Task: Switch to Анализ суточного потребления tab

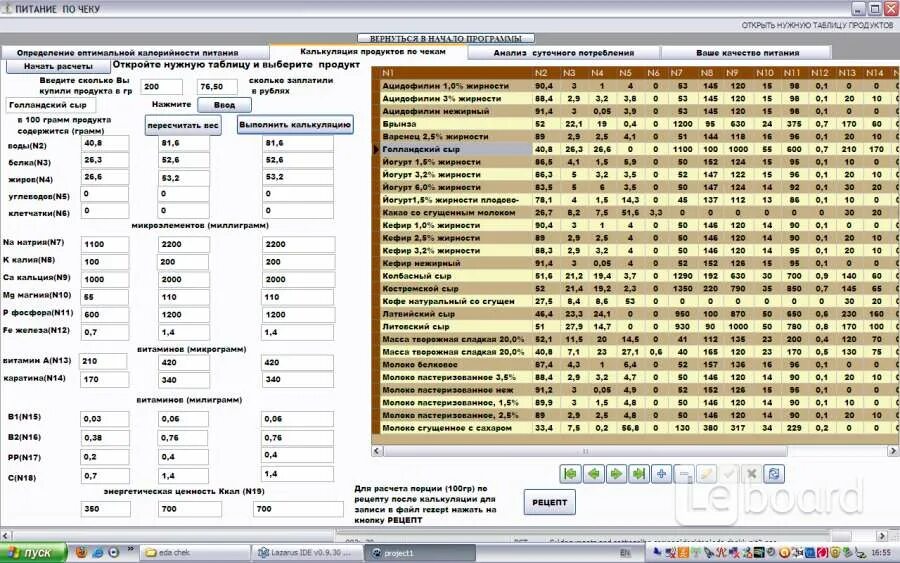Action: click(x=564, y=53)
